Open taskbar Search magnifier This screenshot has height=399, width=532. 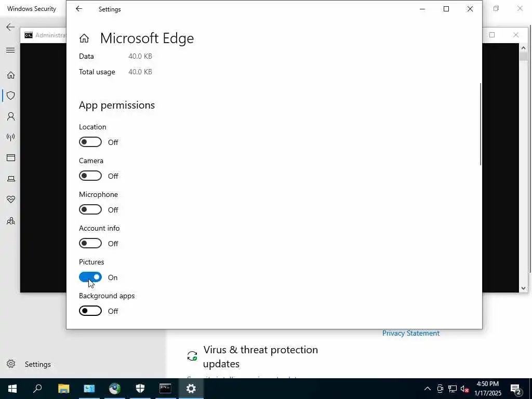tap(37, 389)
